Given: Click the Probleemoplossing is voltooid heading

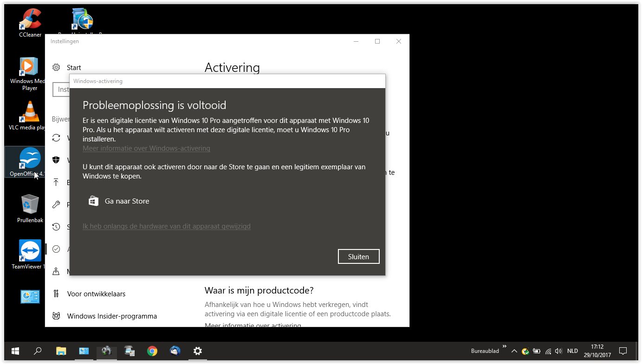Looking at the screenshot, I should [155, 105].
